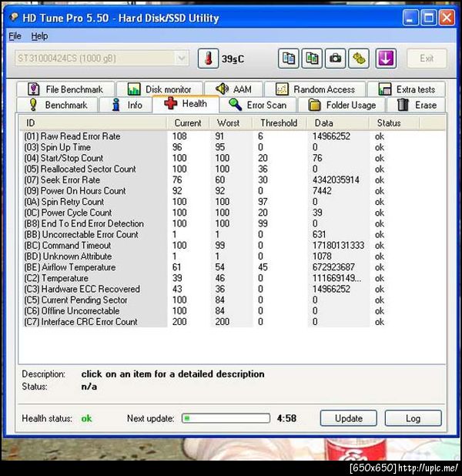The width and height of the screenshot is (462, 476).
Task: Click the purple down arrow icon
Action: pyautogui.click(x=386, y=59)
